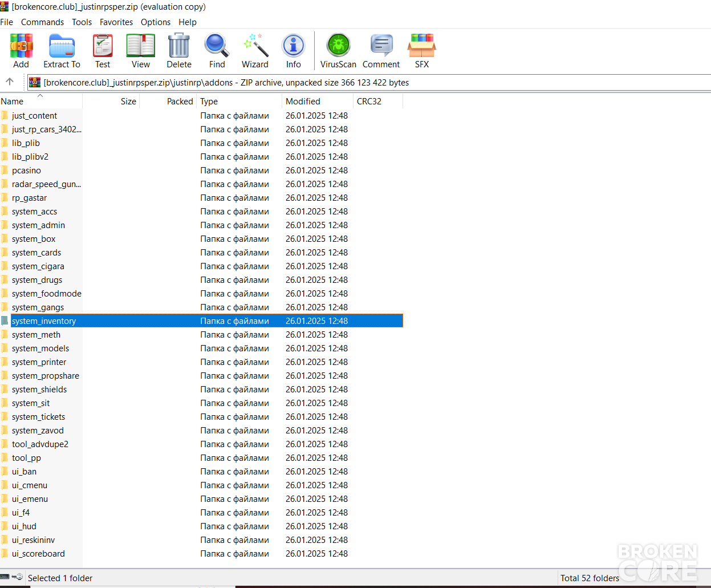Open the Comment tool
The height and width of the screenshot is (588, 711).
click(x=381, y=46)
